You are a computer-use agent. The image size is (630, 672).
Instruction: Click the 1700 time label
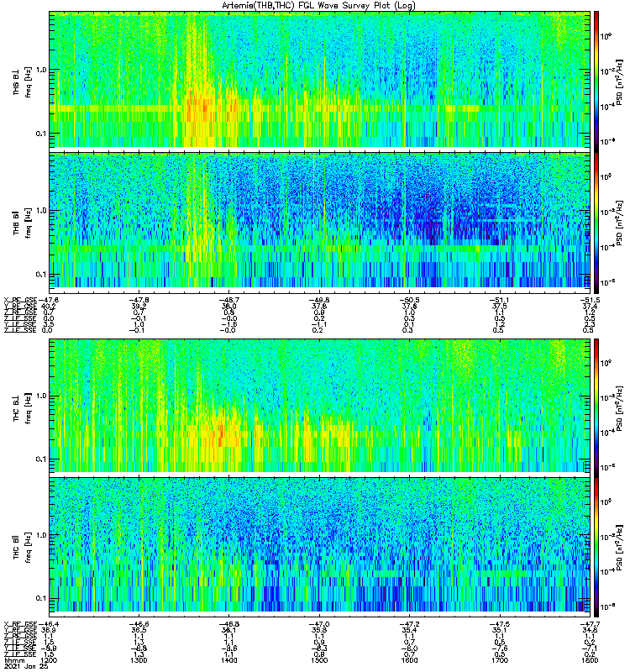click(499, 660)
